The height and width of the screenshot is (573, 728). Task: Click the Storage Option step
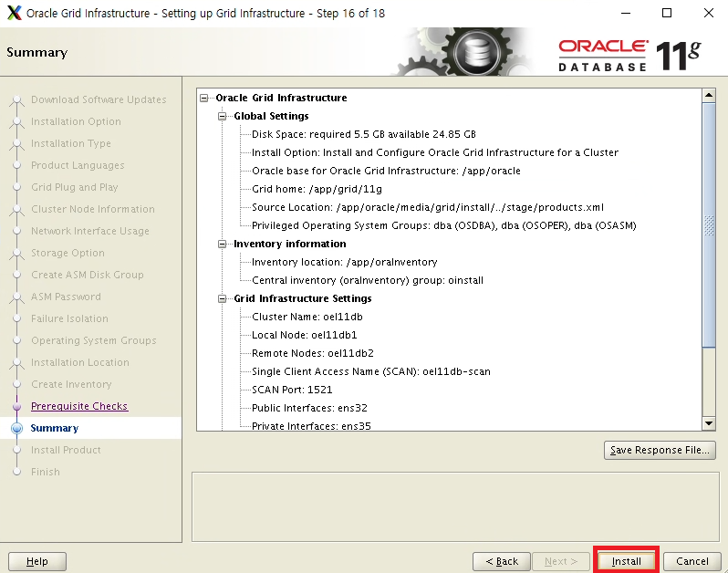tap(68, 253)
